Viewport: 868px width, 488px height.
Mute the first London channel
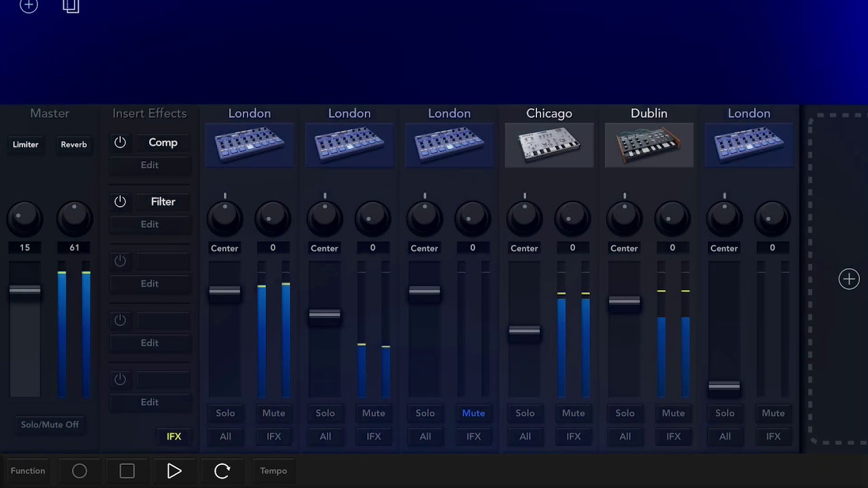pos(273,413)
